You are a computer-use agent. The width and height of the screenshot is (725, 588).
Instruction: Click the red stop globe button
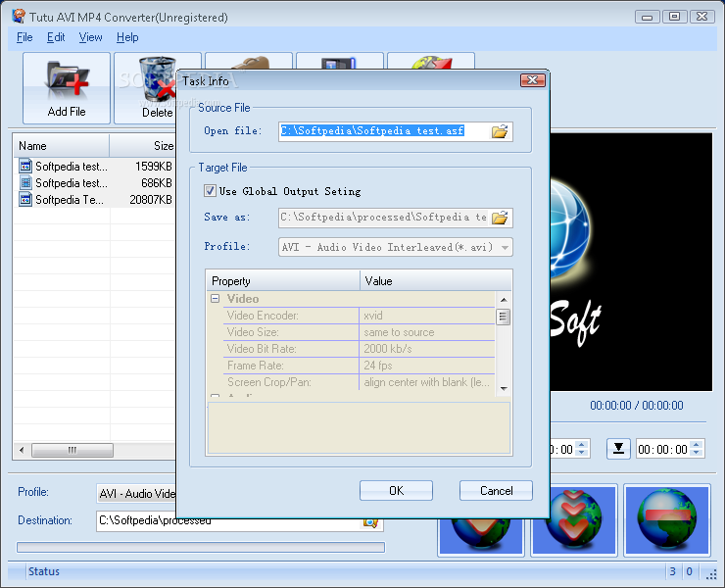(x=666, y=520)
